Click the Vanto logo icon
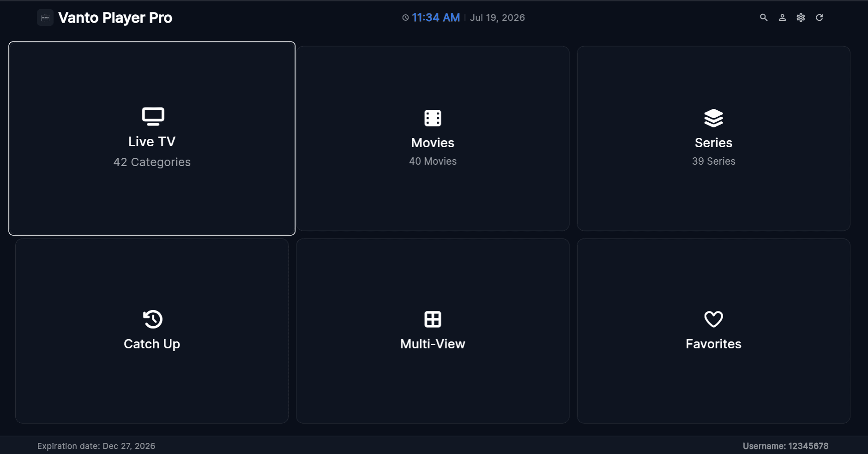This screenshot has width=868, height=454. click(x=45, y=18)
